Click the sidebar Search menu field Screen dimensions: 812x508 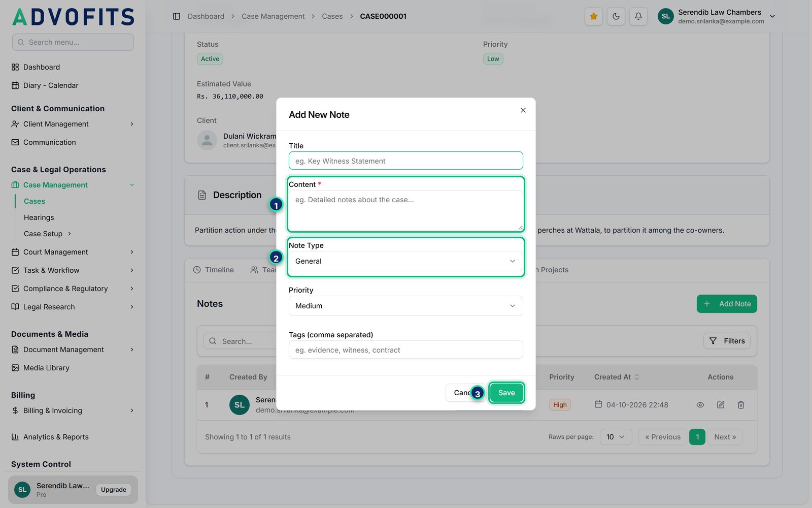[73, 42]
